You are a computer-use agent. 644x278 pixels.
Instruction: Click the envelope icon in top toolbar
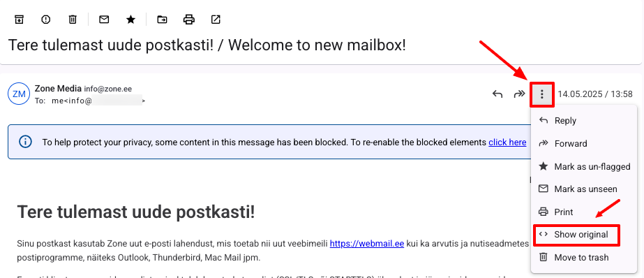click(x=104, y=20)
